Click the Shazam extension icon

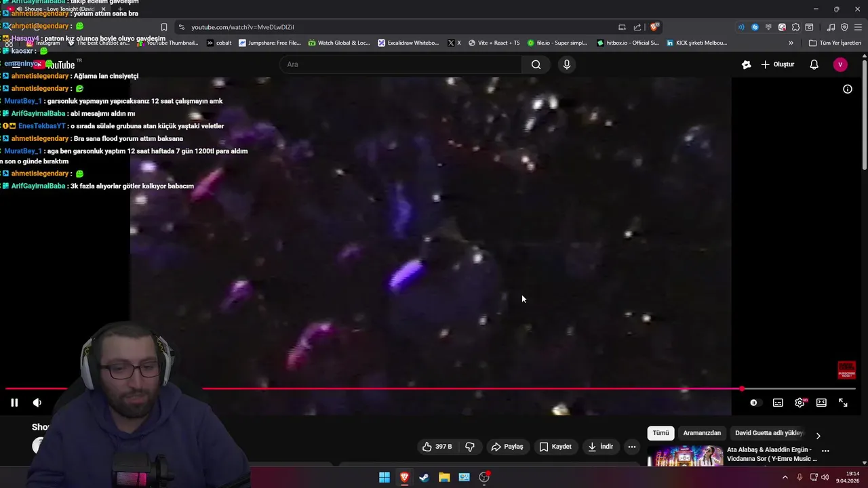tap(755, 27)
